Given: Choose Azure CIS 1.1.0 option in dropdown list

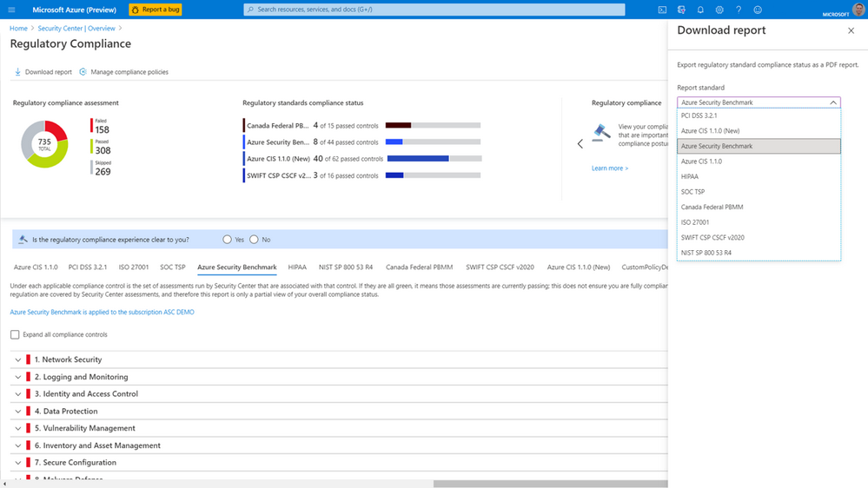Looking at the screenshot, I should pyautogui.click(x=759, y=162).
